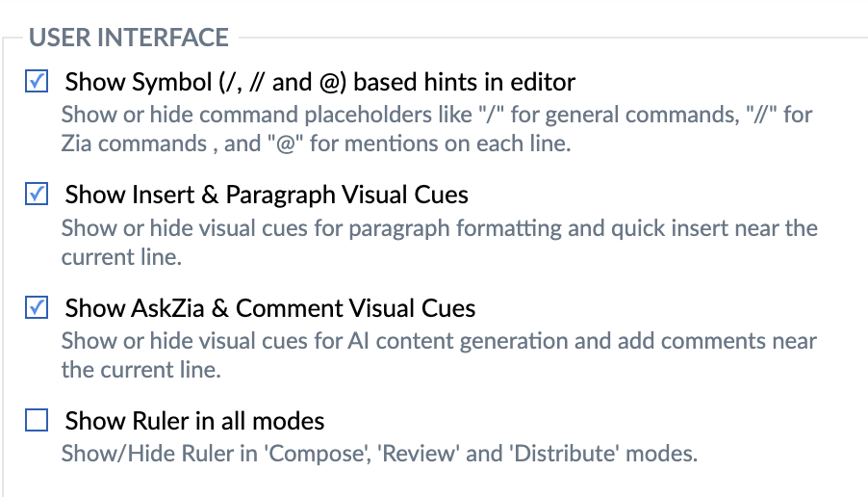Image resolution: width=868 pixels, height=497 pixels.
Task: Click the 'the current line.' text under AskZia Cues
Action: point(141,370)
